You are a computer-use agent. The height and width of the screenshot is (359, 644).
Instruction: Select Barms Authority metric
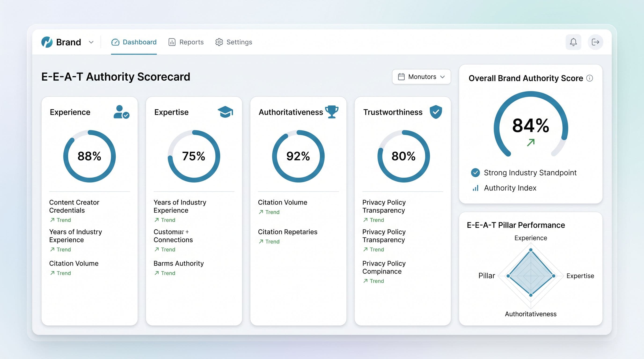tap(179, 263)
